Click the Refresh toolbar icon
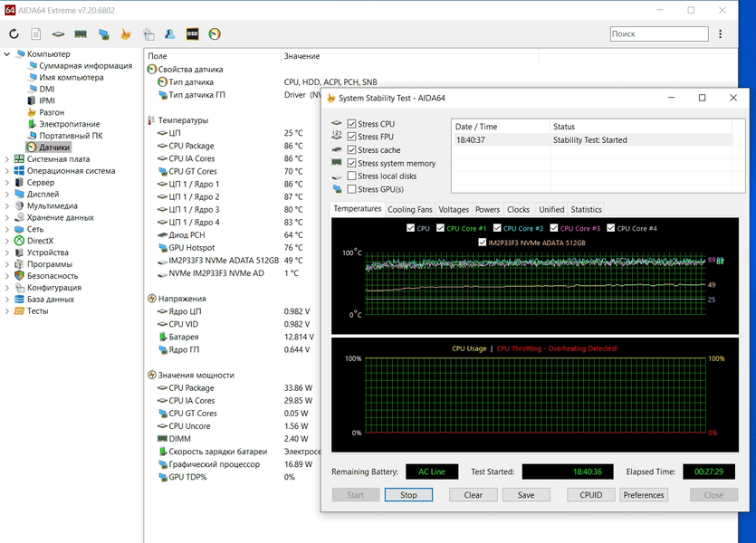This screenshot has width=756, height=543. coord(14,33)
